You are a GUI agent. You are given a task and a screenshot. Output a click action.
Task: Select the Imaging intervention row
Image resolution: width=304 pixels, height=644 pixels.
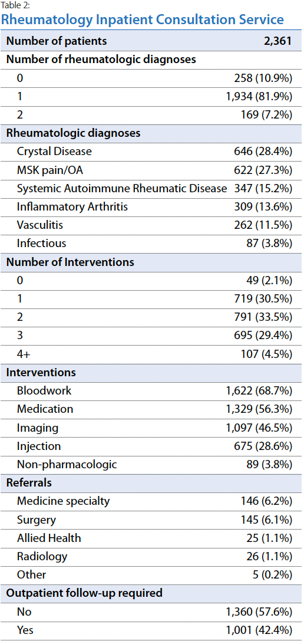(152, 428)
